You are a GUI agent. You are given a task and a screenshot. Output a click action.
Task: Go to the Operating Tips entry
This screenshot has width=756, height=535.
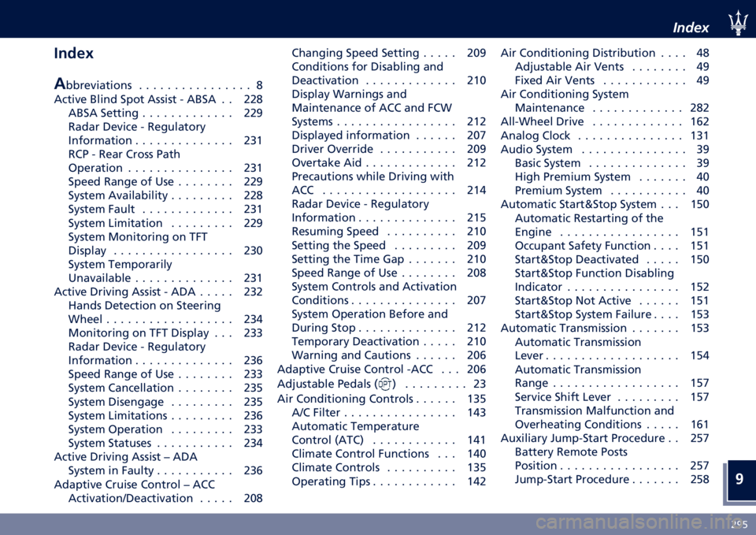[x=388, y=481]
